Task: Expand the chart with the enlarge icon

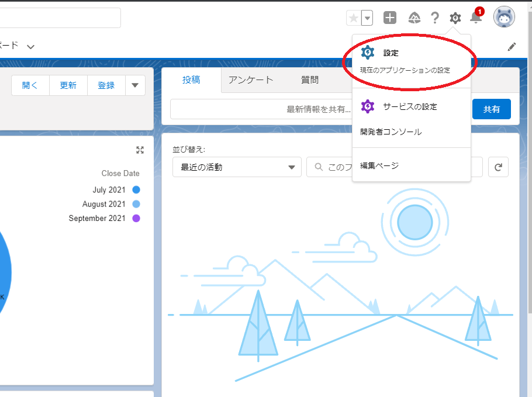Action: (140, 150)
